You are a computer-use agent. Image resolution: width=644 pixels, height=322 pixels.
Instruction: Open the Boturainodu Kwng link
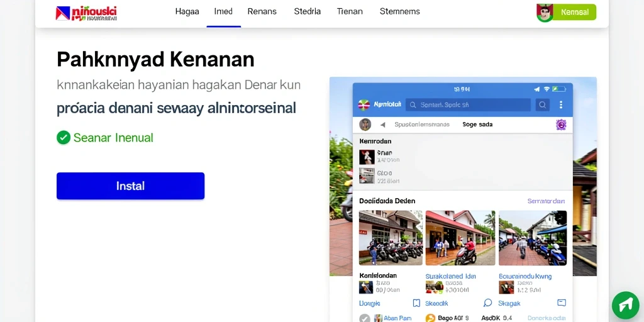click(x=525, y=276)
